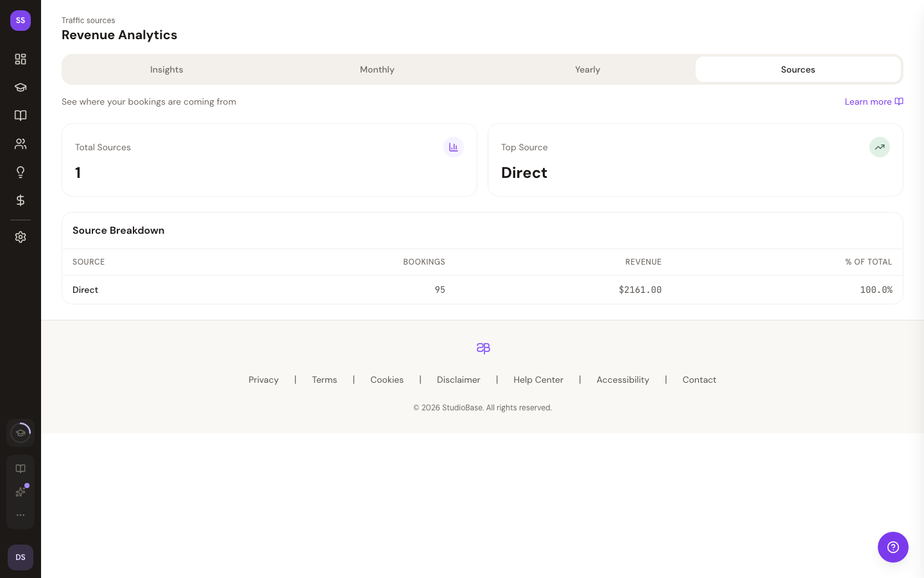Open the Privacy footer link
Viewport: 924px width, 578px height.
(x=264, y=380)
